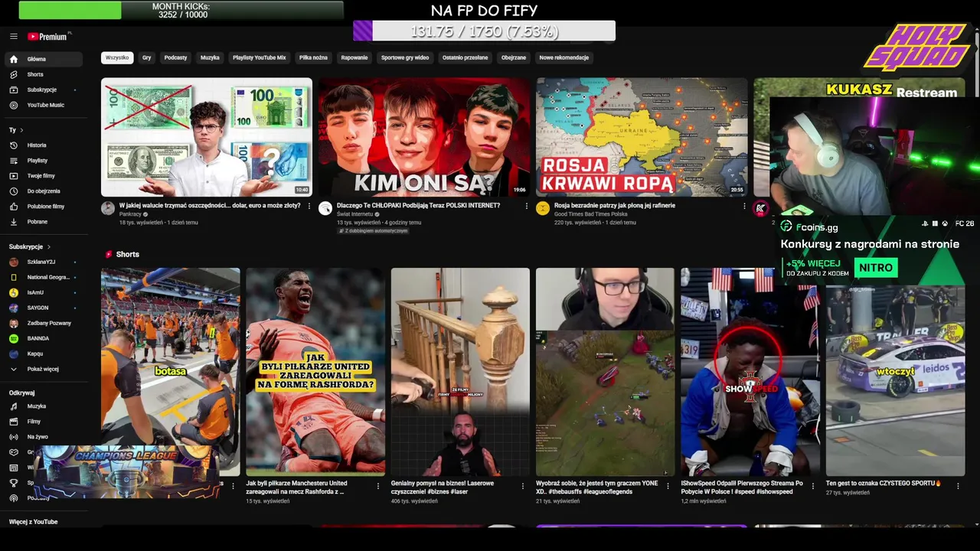The width and height of the screenshot is (980, 551).
Task: Open options menu for Pankracy currency video
Action: pyautogui.click(x=309, y=206)
